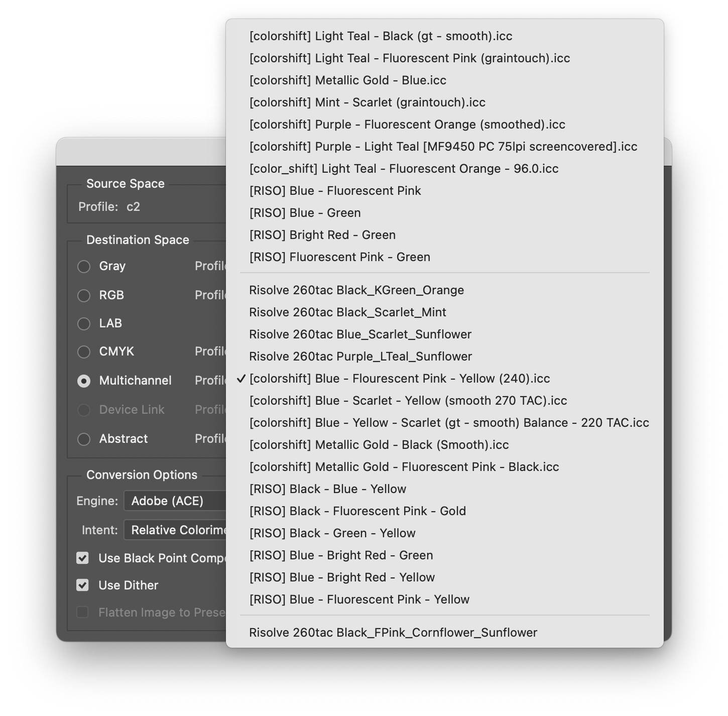Choose Light Teal - Fluorescent Orange - 96.0.icc
728x716 pixels.
[445, 169]
